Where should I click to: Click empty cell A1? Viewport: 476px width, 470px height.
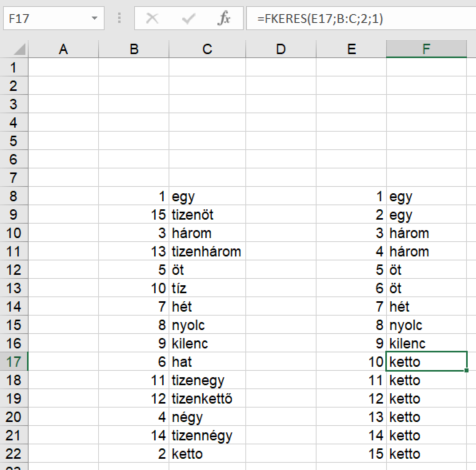pos(63,68)
